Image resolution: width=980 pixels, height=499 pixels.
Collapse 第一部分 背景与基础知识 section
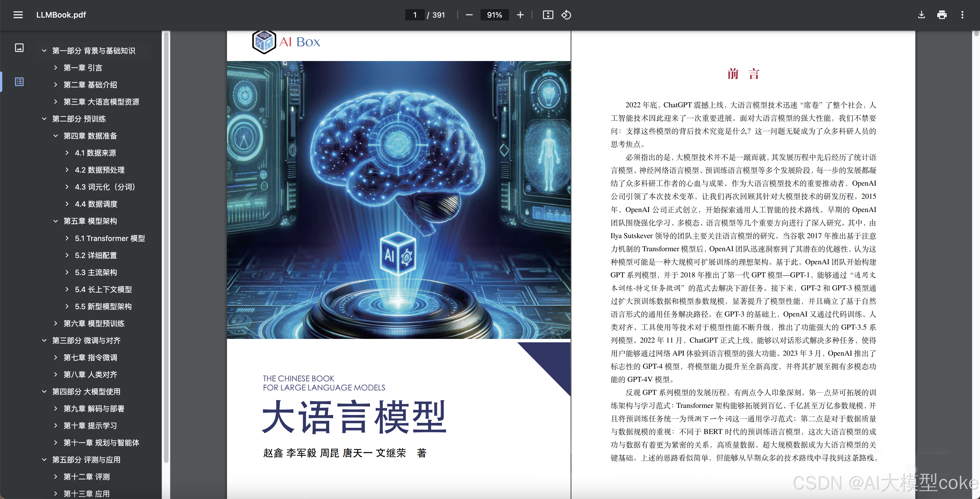[x=44, y=51]
